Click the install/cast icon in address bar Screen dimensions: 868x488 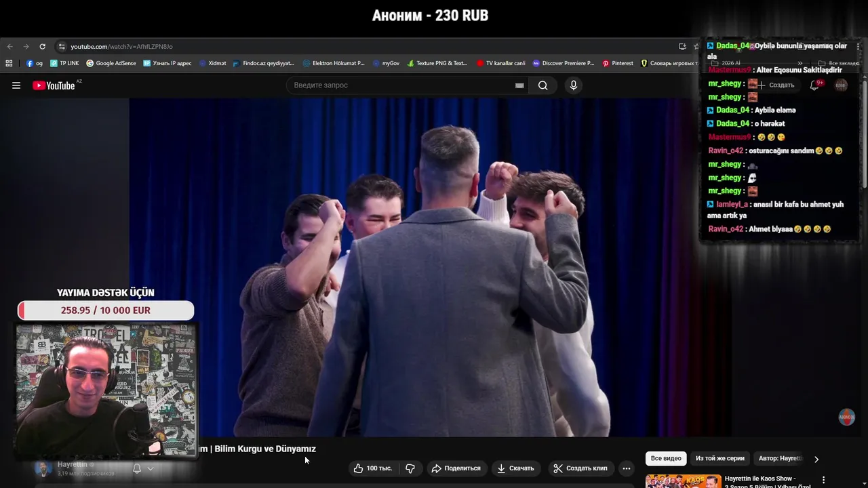coord(682,47)
